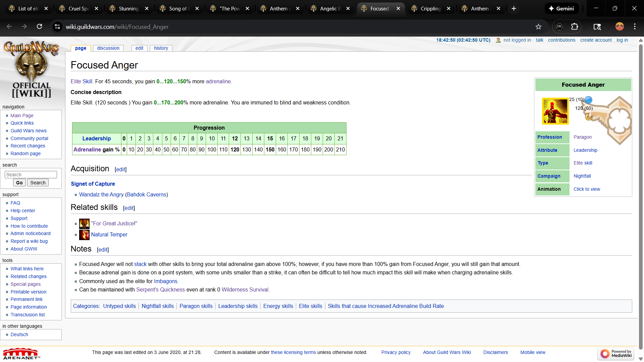
Task: Click the Powered by MediaWiki badge
Action: tap(616, 354)
